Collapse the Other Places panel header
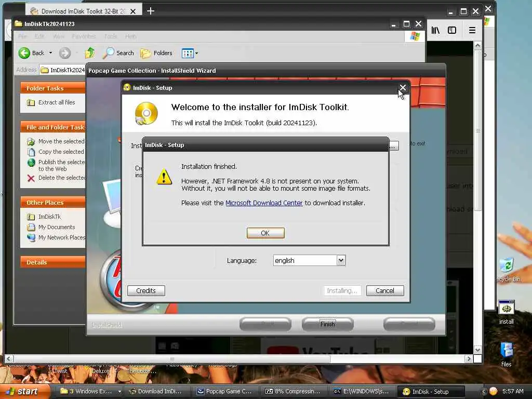Viewport: 532px width, 399px height. (x=52, y=203)
